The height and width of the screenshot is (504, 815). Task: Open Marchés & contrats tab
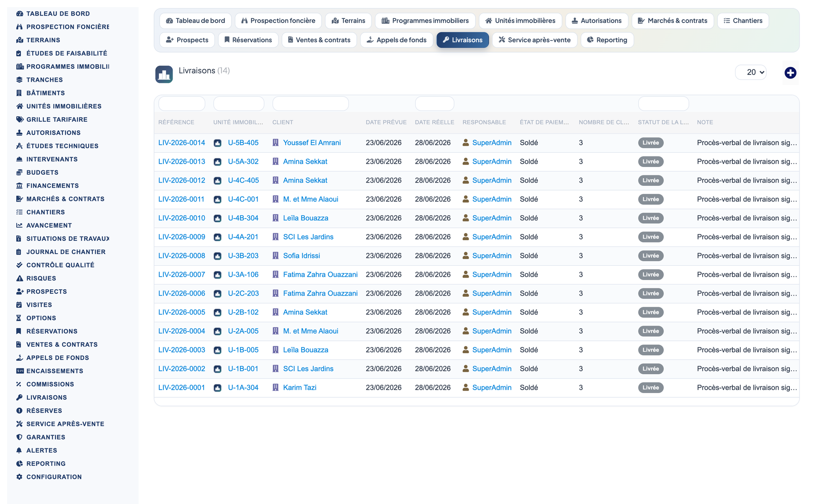tap(673, 21)
